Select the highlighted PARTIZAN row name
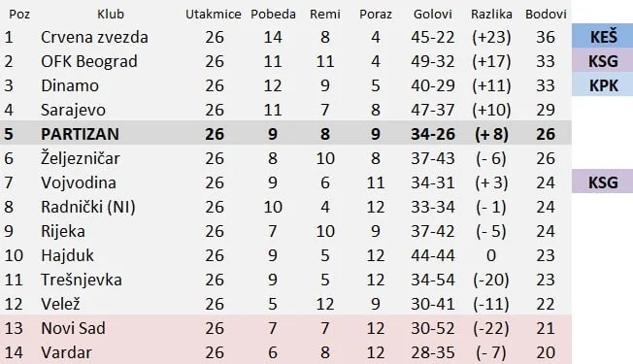The width and height of the screenshot is (633, 364). tap(80, 134)
